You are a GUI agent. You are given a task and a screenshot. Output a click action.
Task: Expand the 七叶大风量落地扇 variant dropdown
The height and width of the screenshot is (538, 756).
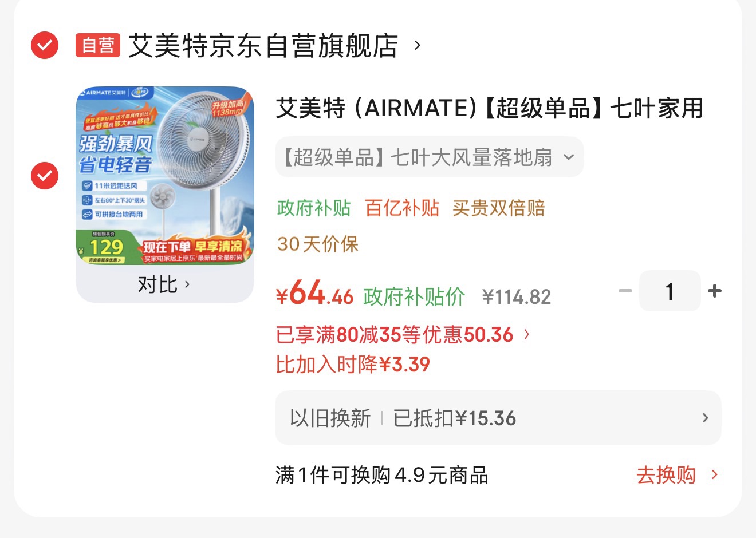point(430,157)
